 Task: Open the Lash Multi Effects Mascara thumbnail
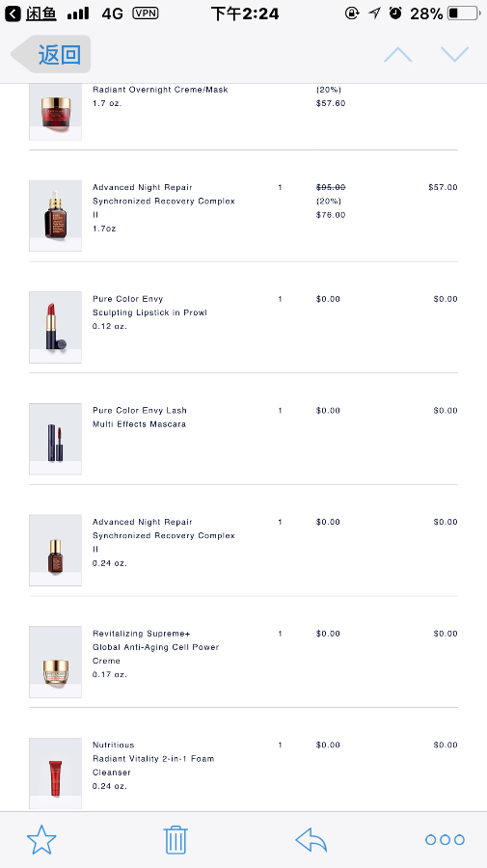55,439
